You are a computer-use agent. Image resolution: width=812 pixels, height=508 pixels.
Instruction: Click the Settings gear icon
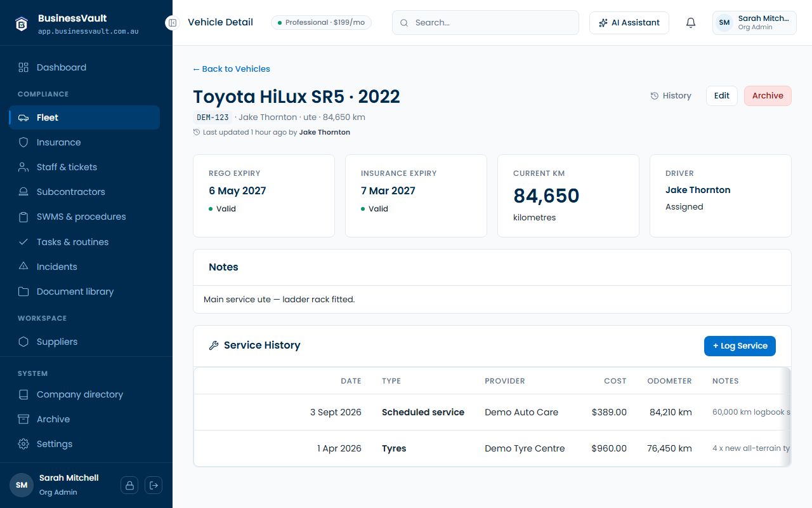click(x=23, y=444)
